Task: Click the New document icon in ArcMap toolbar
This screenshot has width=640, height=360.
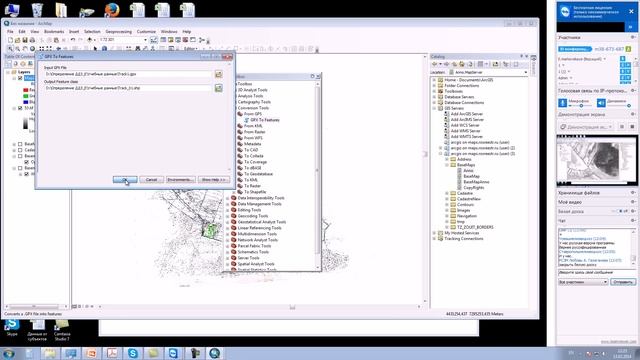Action: (x=10, y=40)
